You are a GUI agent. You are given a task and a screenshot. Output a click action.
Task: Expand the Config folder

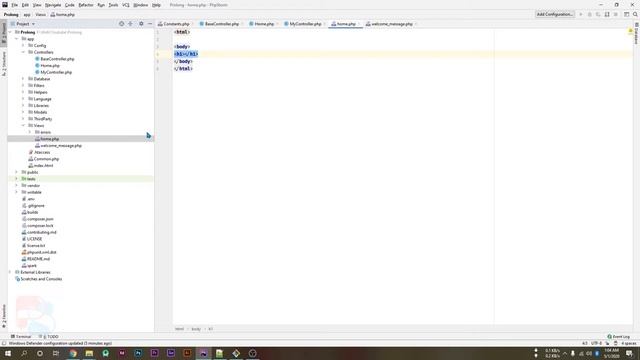(x=23, y=45)
